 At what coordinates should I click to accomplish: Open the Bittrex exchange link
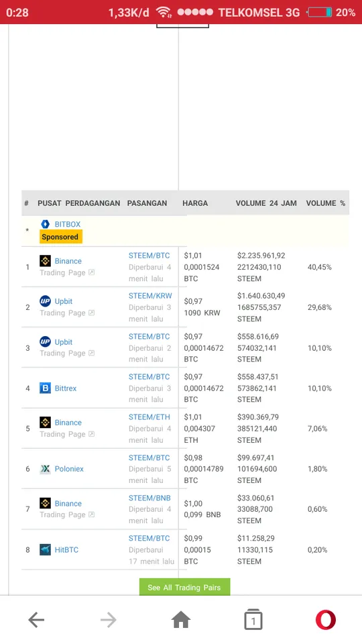coord(66,388)
